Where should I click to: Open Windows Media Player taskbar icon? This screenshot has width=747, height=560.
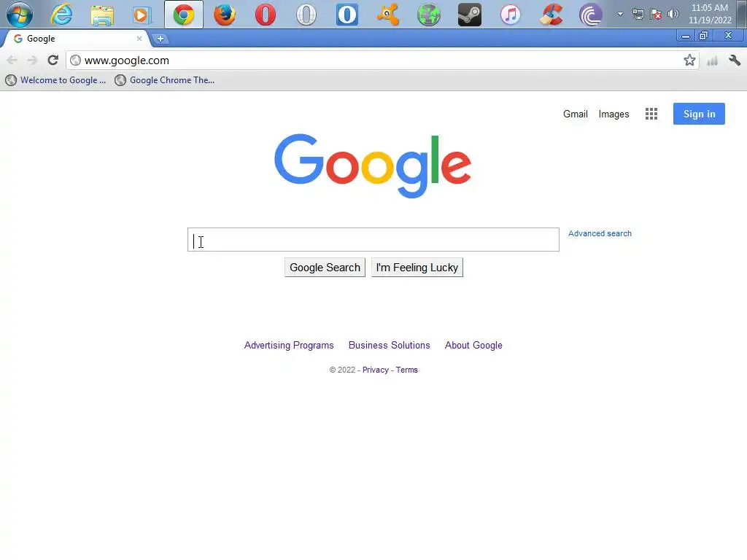[x=142, y=15]
